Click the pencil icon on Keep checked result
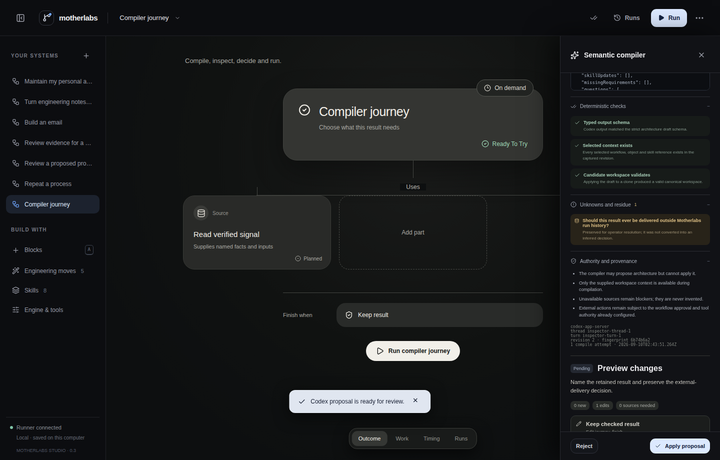 pyautogui.click(x=579, y=424)
